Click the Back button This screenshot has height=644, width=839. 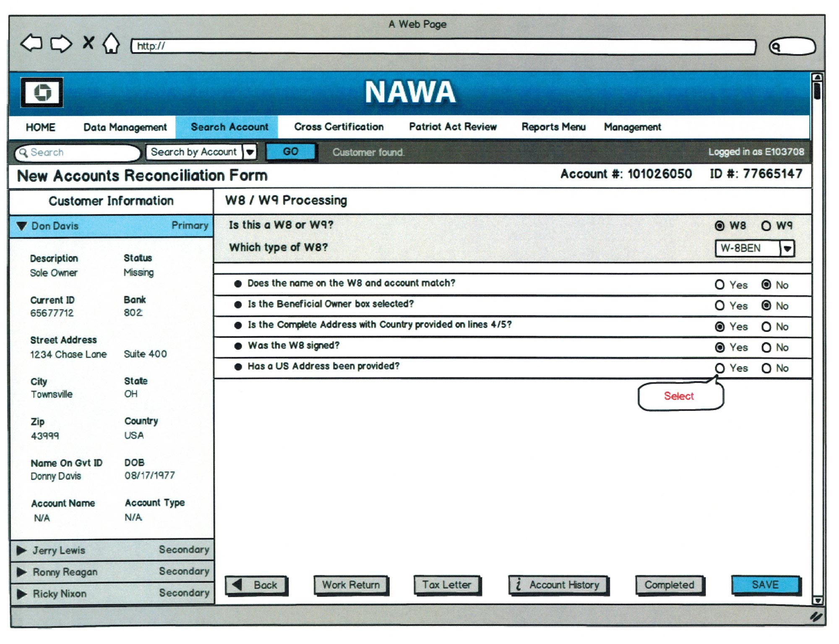[x=256, y=585]
